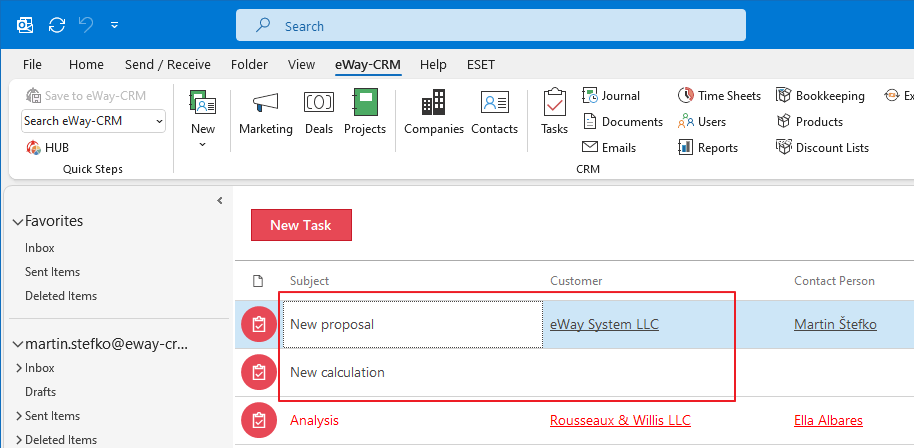Collapse the folder pane with the chevron

(220, 201)
